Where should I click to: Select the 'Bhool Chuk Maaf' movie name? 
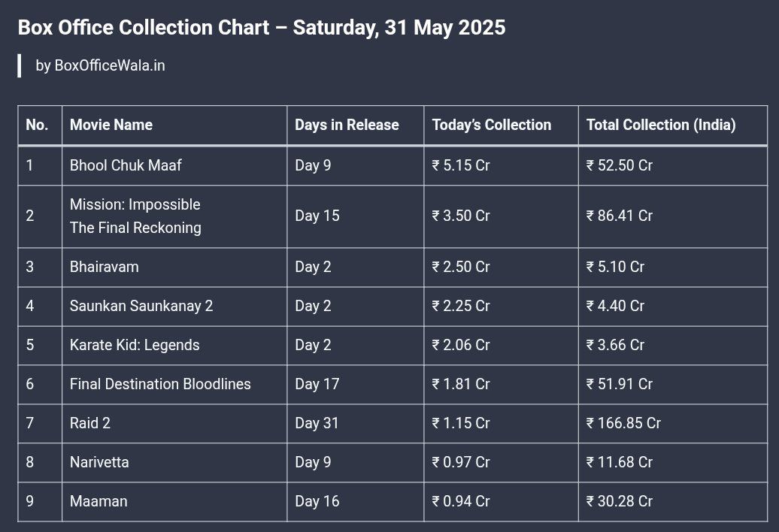[x=126, y=165]
